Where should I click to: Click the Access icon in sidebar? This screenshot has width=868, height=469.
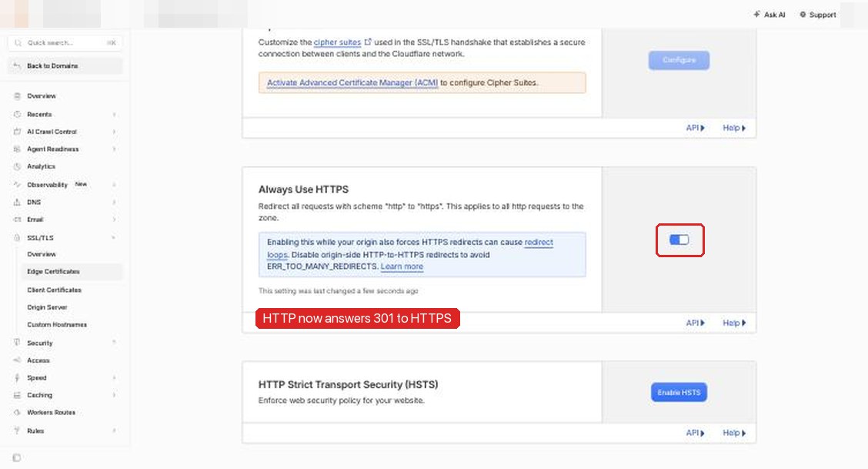click(17, 360)
